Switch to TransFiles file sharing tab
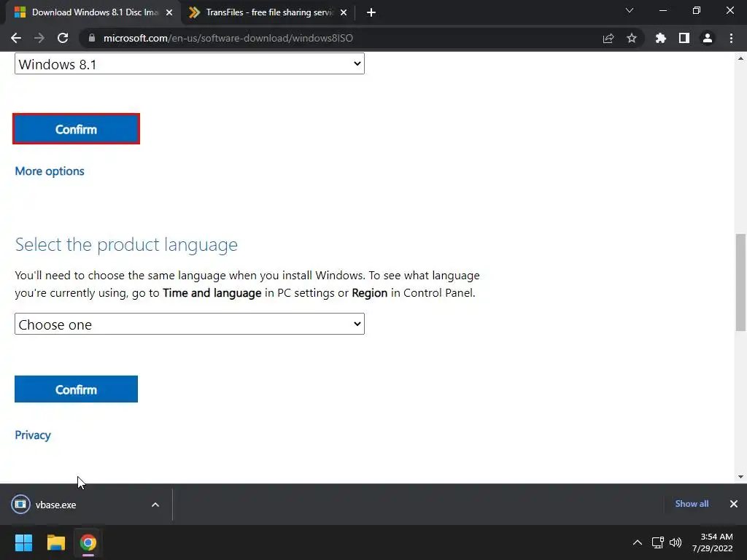 (269, 12)
